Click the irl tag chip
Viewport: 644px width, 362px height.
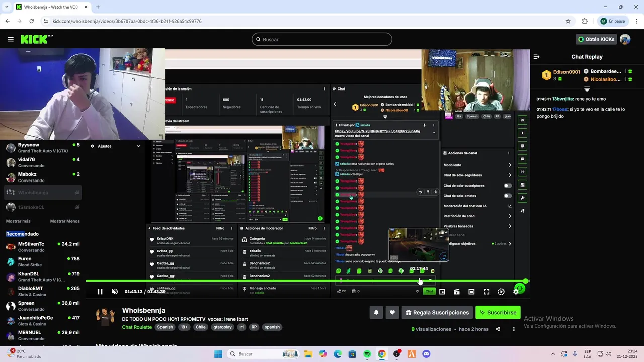click(242, 327)
